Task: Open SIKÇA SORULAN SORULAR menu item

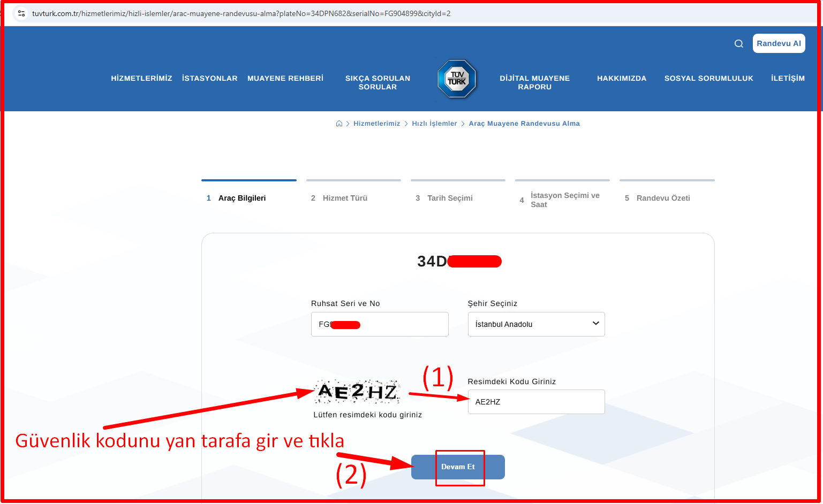Action: [377, 82]
